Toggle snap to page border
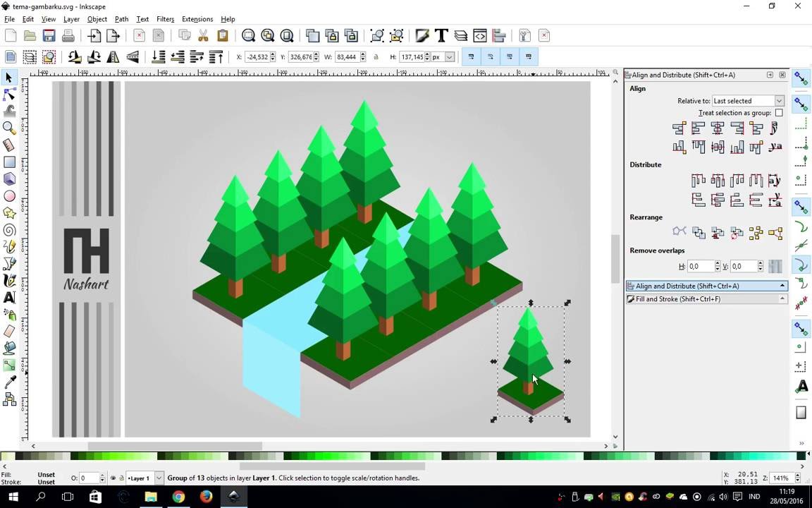812x508 pixels. 801,413
